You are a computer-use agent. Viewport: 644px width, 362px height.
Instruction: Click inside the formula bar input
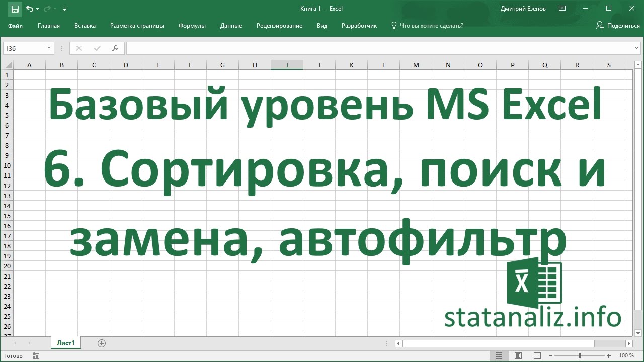click(380, 48)
